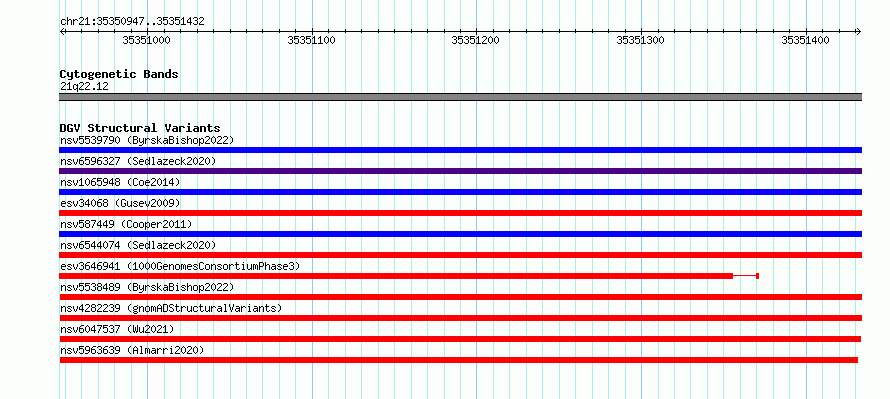Select the red esv34068 variant bar
This screenshot has width=890, height=399.
(460, 213)
